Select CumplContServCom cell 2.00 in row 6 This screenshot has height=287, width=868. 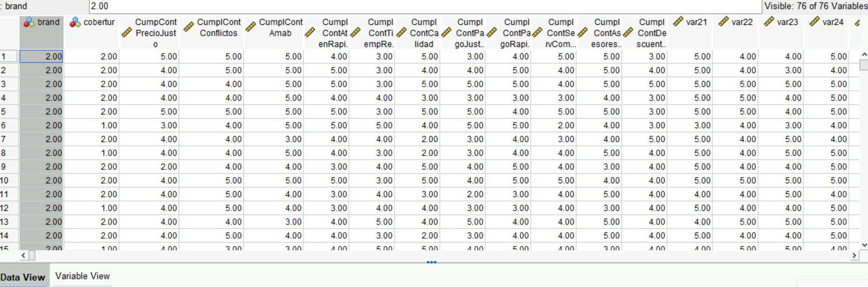coord(554,125)
